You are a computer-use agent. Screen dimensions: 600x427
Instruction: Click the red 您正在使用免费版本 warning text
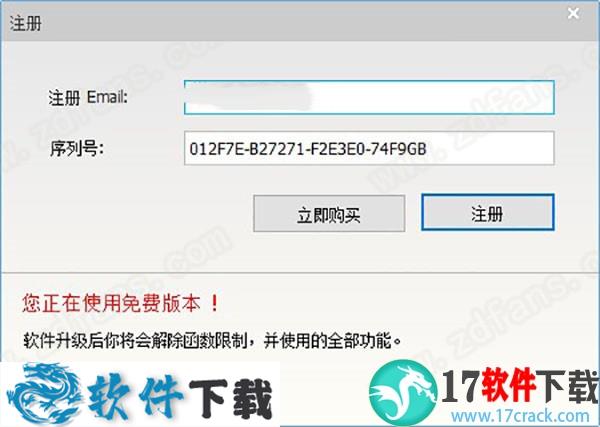(111, 303)
